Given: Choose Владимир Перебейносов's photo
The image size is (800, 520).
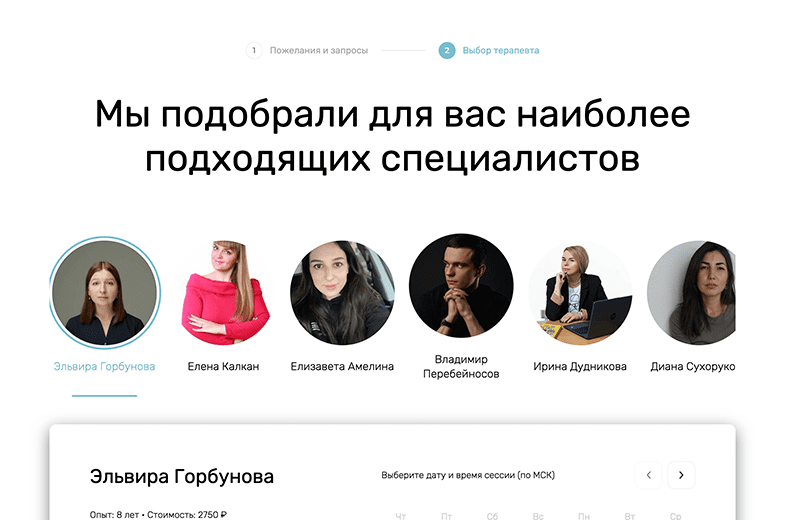Looking at the screenshot, I should 461,286.
